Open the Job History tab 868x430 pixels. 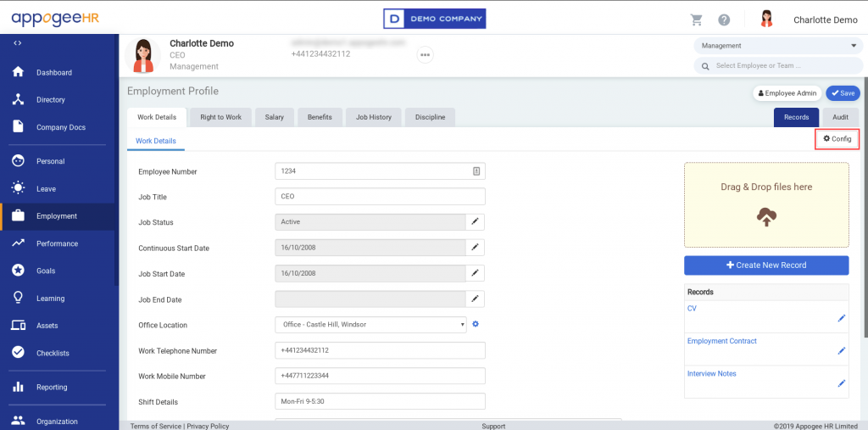[x=373, y=117]
